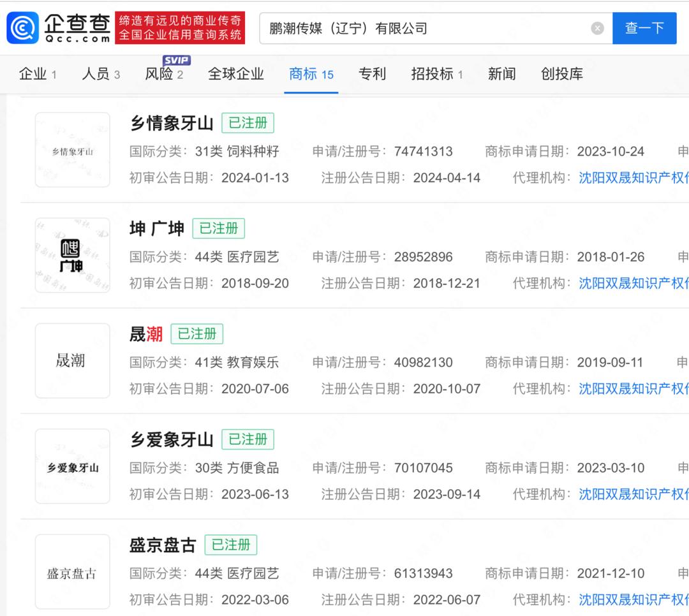Click the 盛京盘古 trademark title
This screenshot has width=689, height=616.
[162, 545]
